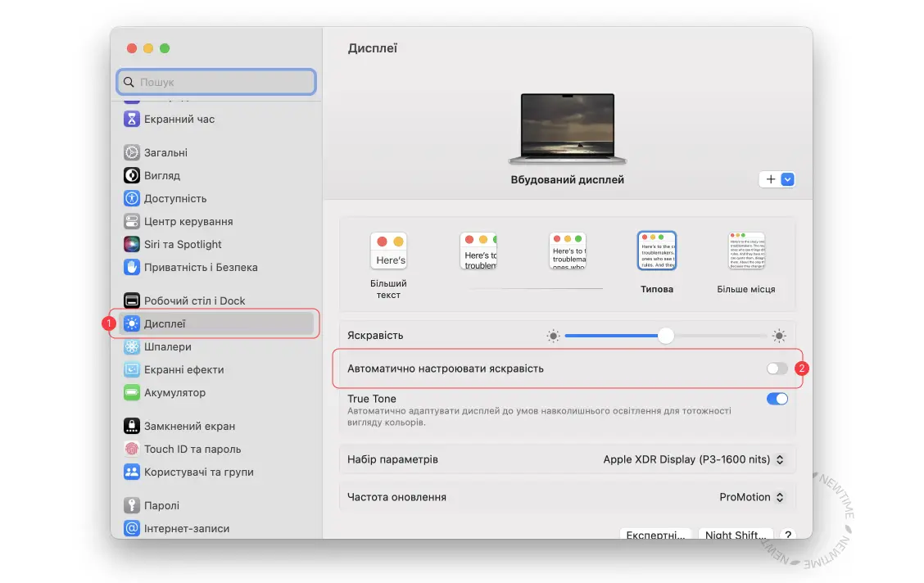Click the Night Shift button
Viewport: 924px width, 583px height.
pos(736,534)
